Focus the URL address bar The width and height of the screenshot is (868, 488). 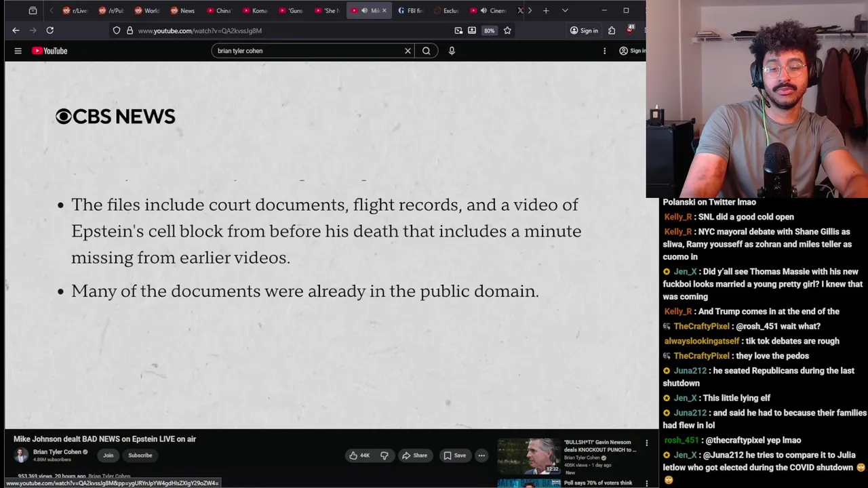292,30
